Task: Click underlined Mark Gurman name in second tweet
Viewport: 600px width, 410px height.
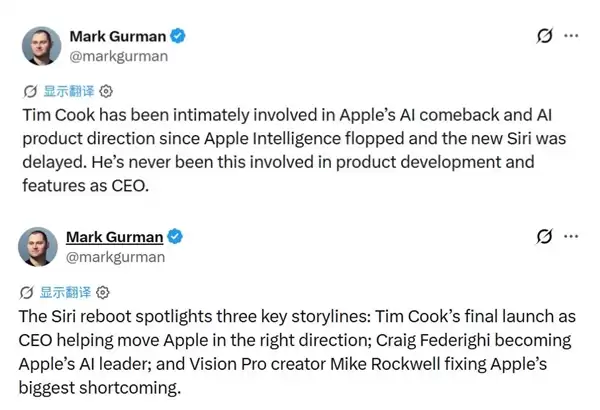Action: (x=115, y=237)
